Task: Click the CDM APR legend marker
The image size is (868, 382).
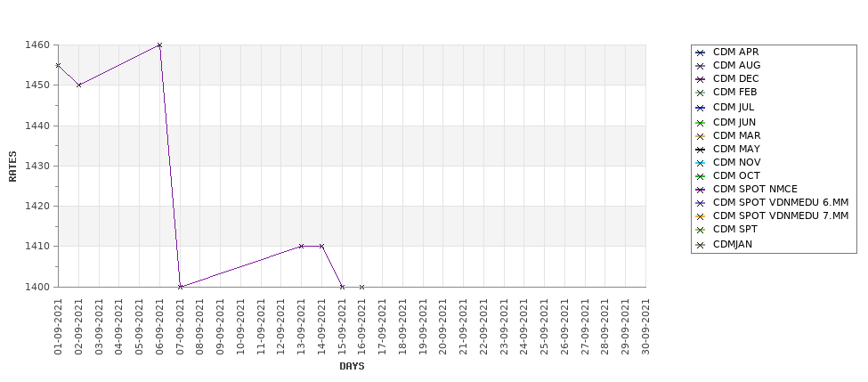Action: [701, 53]
